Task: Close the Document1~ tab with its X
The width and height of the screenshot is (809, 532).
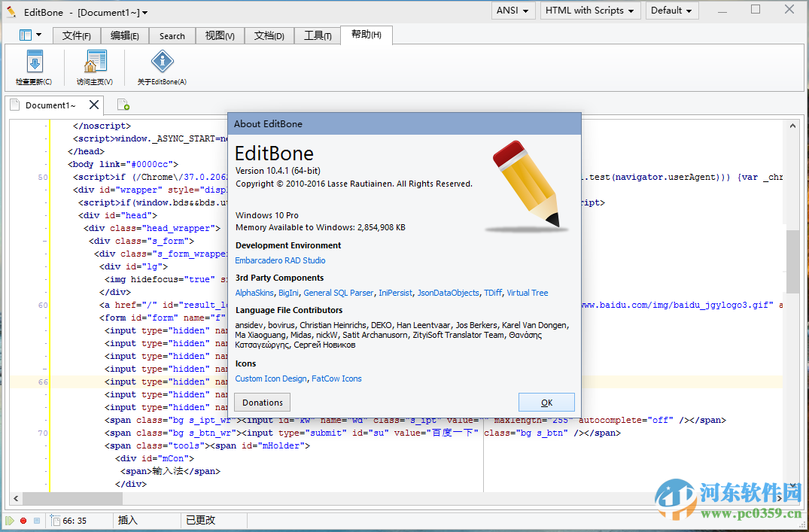Action: point(94,105)
